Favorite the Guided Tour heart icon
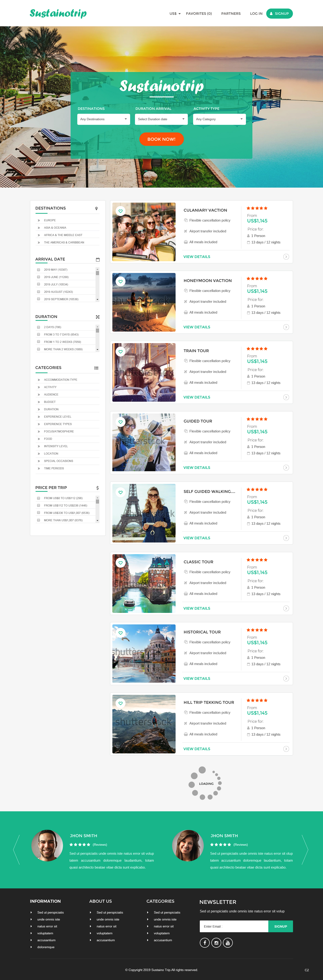Image resolution: width=323 pixels, height=980 pixels. pos(121,422)
